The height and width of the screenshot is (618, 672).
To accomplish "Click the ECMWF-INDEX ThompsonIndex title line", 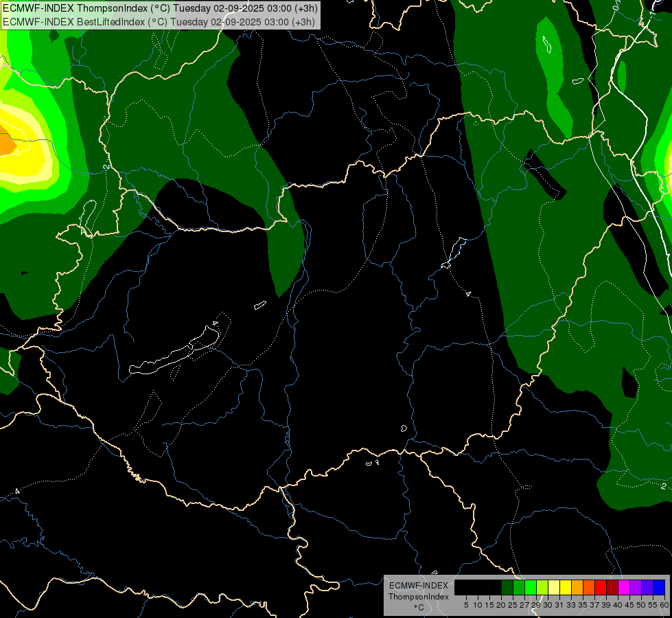I will click(x=160, y=8).
